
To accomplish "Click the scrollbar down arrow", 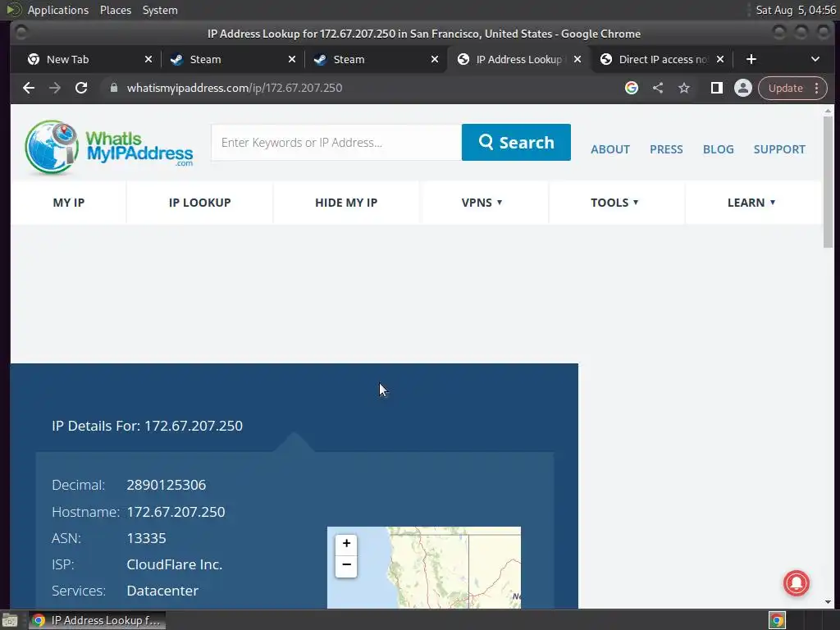I will (x=828, y=602).
